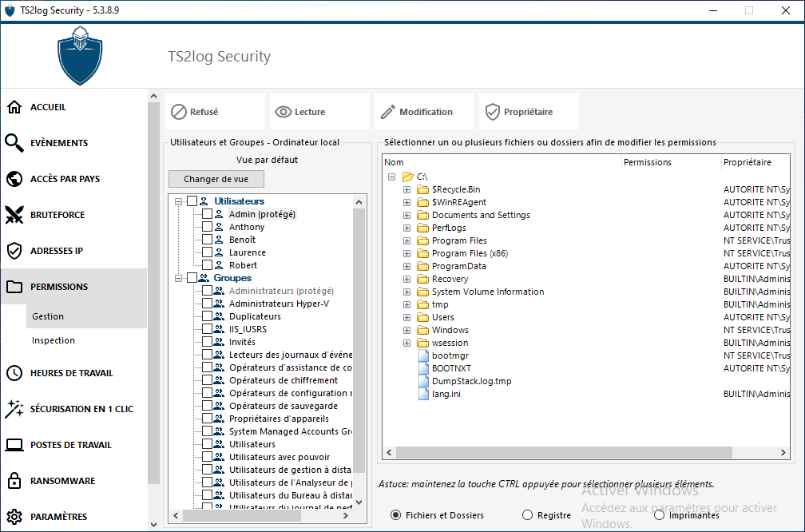Screen dimensions: 805x532
Task: Click the TS2log knight shield logo
Action: pyautogui.click(x=80, y=56)
